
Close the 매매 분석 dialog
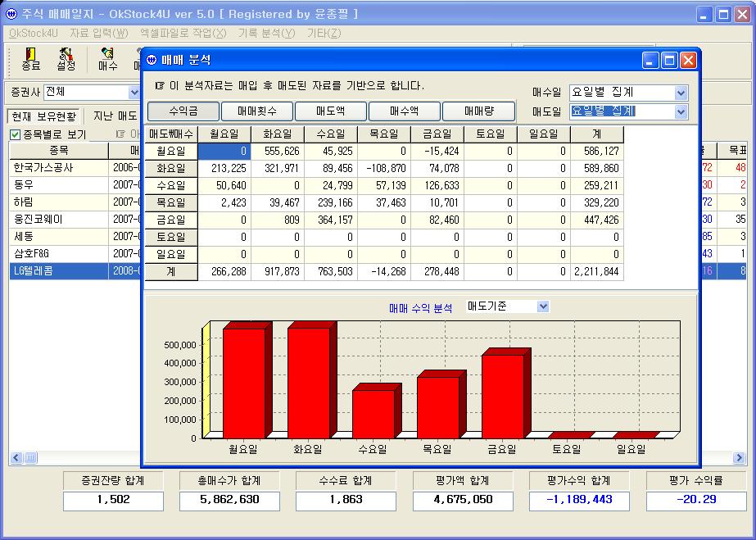(688, 61)
